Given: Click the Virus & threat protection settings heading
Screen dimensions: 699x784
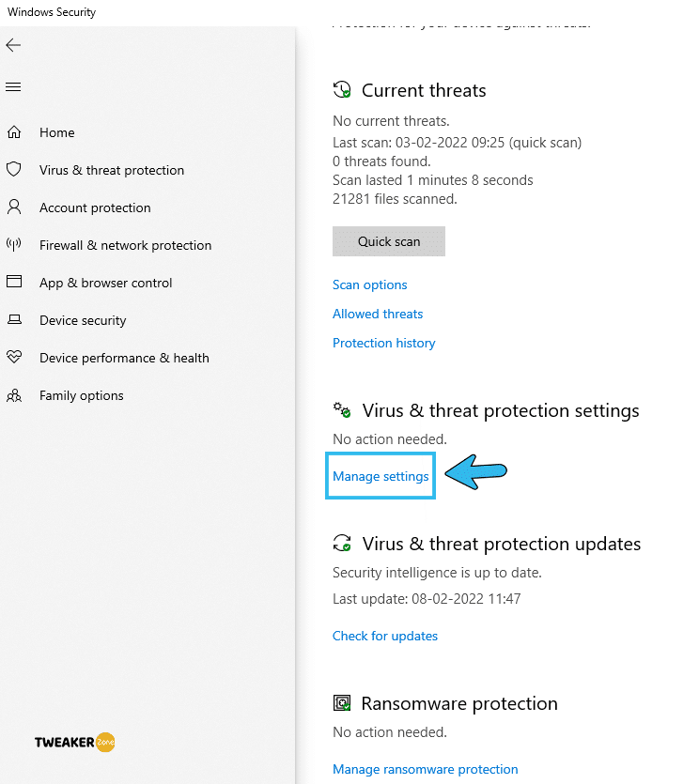Looking at the screenshot, I should 501,410.
